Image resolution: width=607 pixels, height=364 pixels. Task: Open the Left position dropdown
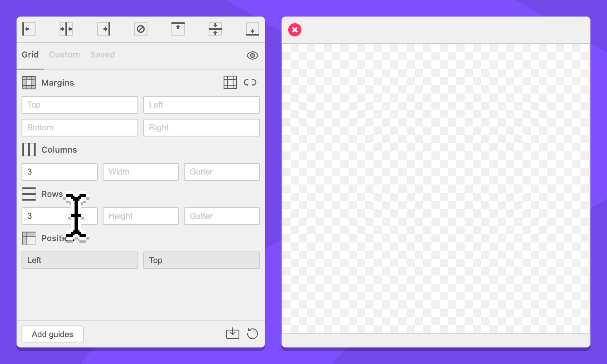(80, 260)
